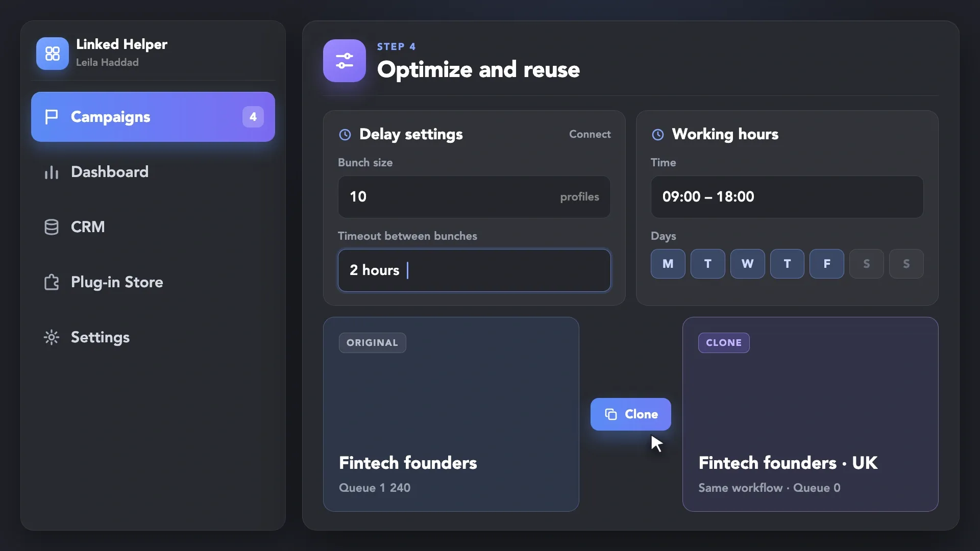Click the Campaigns count badge 4
The height and width of the screenshot is (551, 980).
point(253,117)
